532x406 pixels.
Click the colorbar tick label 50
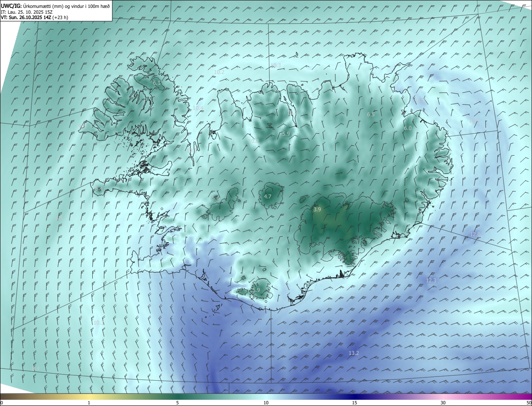tap(529, 403)
